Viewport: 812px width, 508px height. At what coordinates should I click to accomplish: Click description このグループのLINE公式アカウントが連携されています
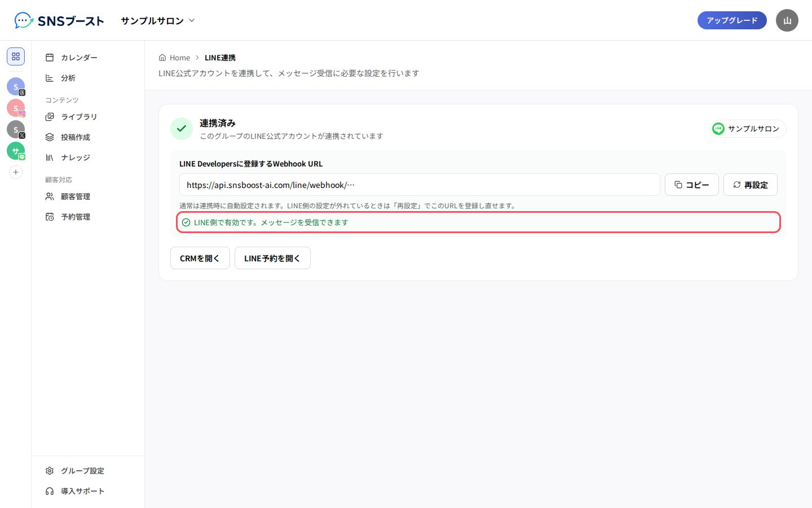pyautogui.click(x=292, y=136)
